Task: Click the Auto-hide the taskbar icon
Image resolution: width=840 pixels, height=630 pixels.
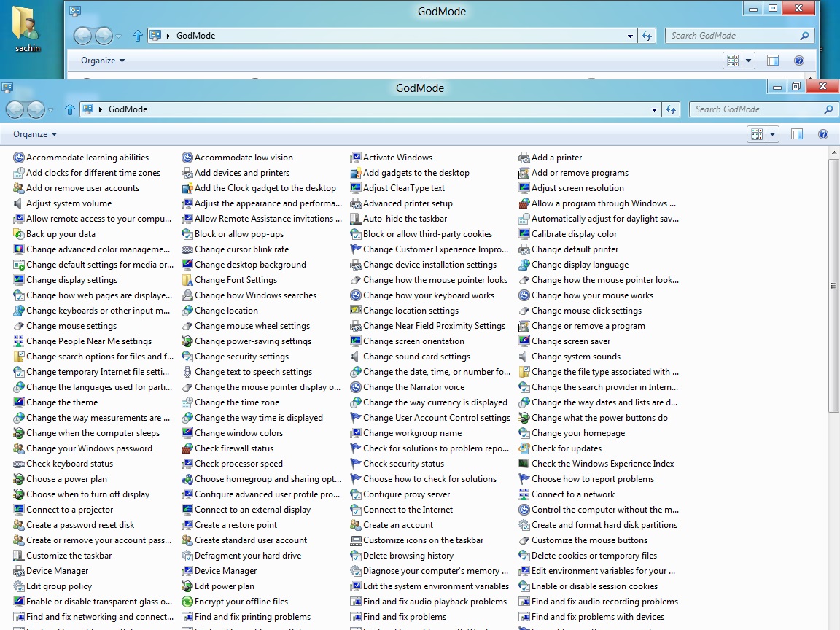Action: (356, 219)
